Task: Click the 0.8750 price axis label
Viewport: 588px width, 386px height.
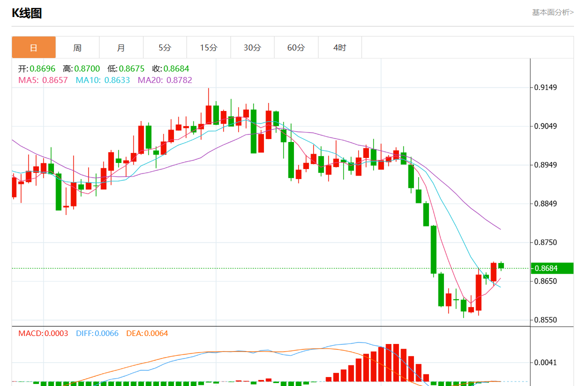Action: pyautogui.click(x=545, y=242)
